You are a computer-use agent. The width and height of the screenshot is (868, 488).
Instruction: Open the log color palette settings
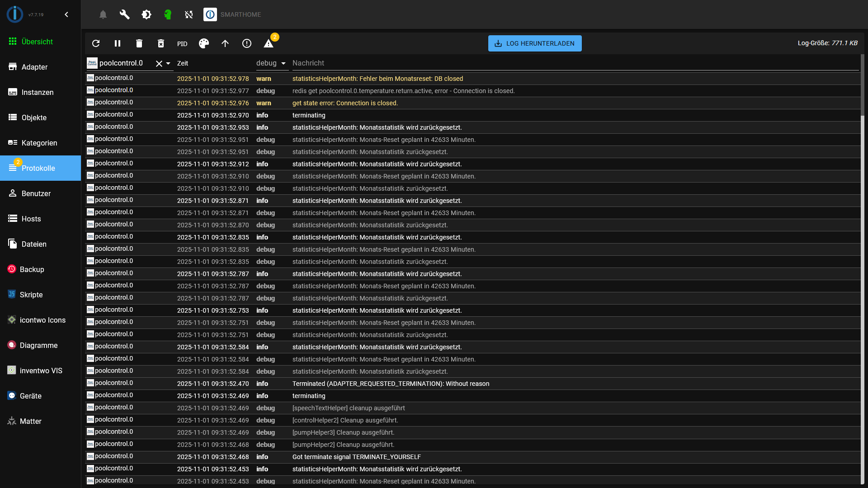[203, 43]
